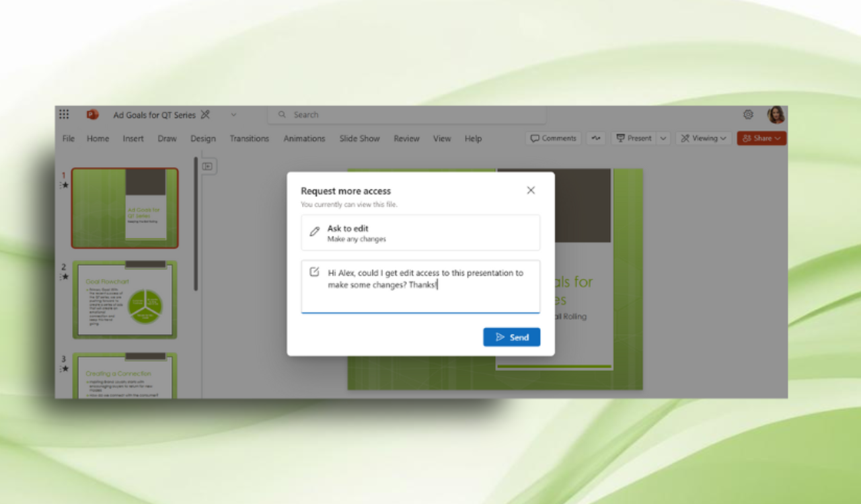
Task: Click the animation star under slide 3
Action: click(65, 368)
